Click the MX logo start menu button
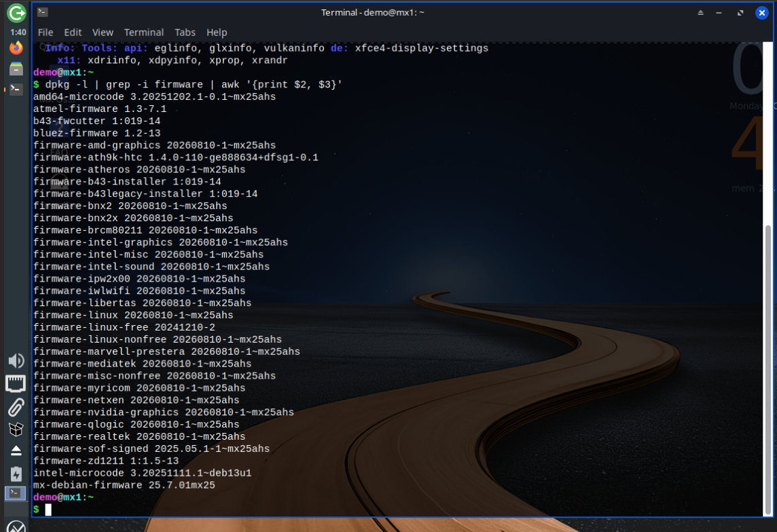This screenshot has width=777, height=532. [x=16, y=526]
